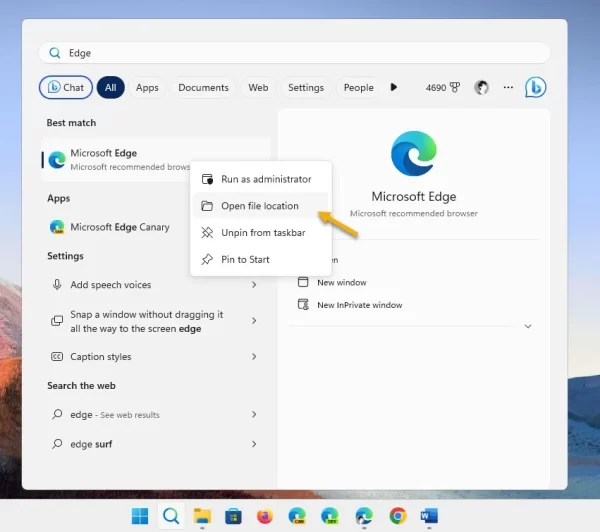Choose Open file location
Image resolution: width=600 pixels, height=532 pixels.
pyautogui.click(x=261, y=206)
